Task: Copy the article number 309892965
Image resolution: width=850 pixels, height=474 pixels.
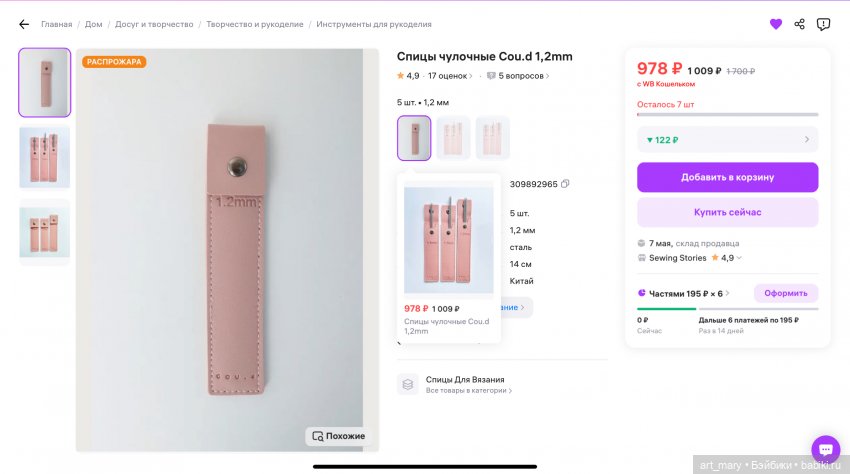Action: point(565,184)
